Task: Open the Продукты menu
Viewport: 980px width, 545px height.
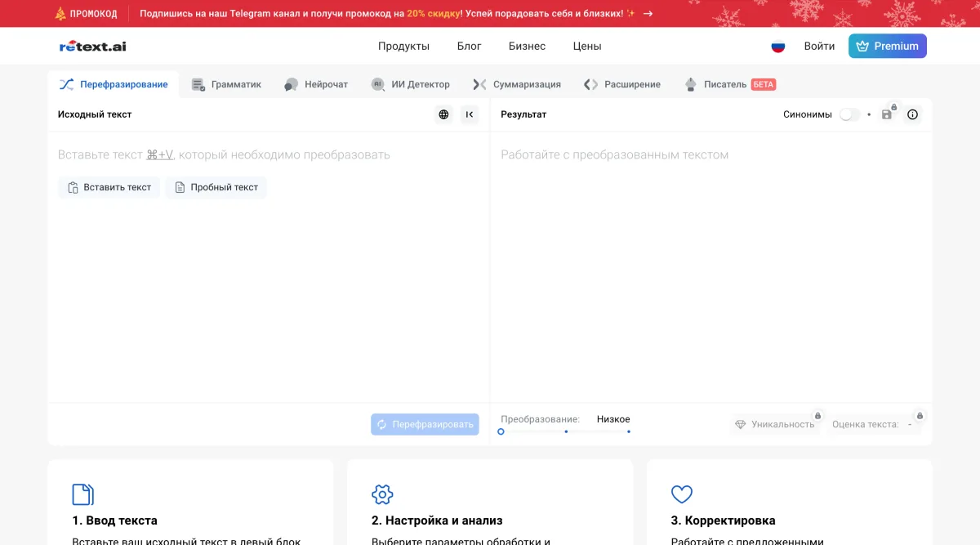Action: pos(403,47)
